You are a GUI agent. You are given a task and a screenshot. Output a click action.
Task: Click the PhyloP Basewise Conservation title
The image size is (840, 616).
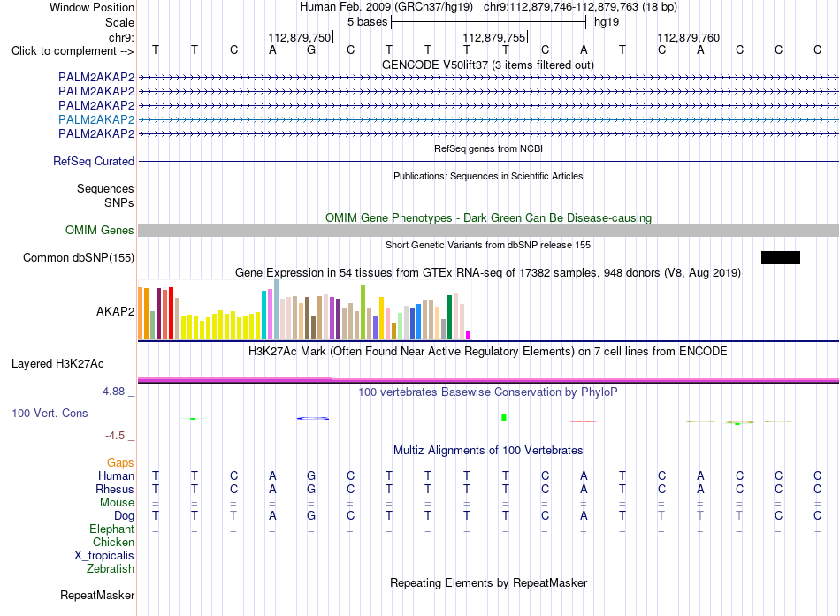coord(488,392)
